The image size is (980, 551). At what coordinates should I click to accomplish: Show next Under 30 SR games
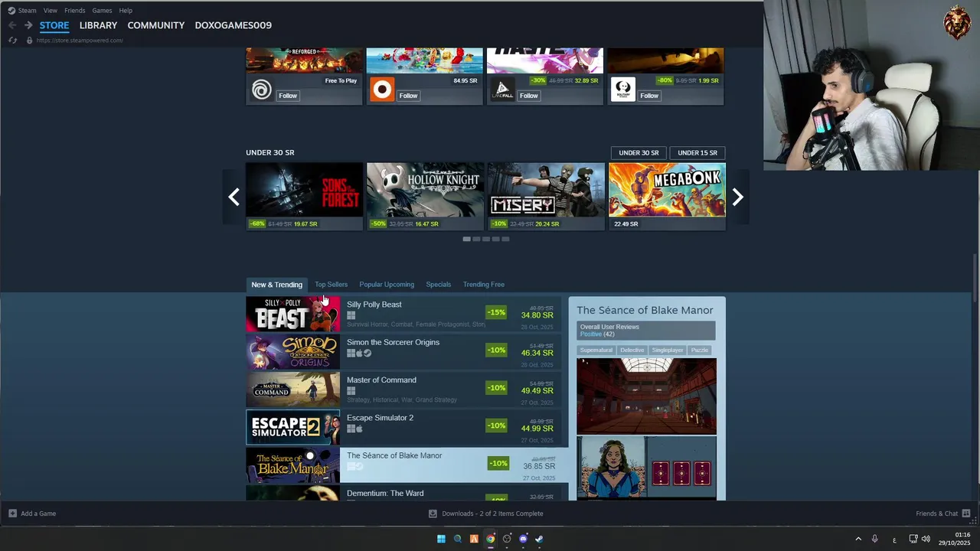pyautogui.click(x=737, y=197)
